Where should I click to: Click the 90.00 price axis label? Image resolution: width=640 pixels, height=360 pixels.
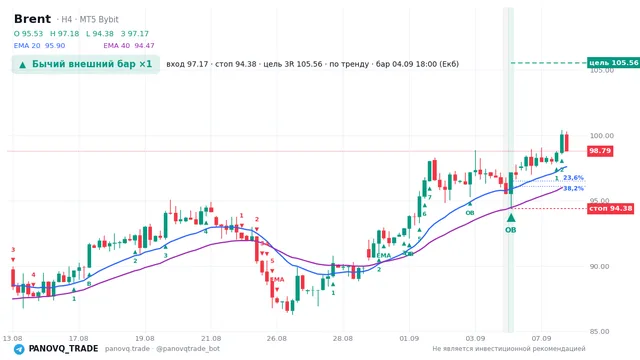coord(599,267)
